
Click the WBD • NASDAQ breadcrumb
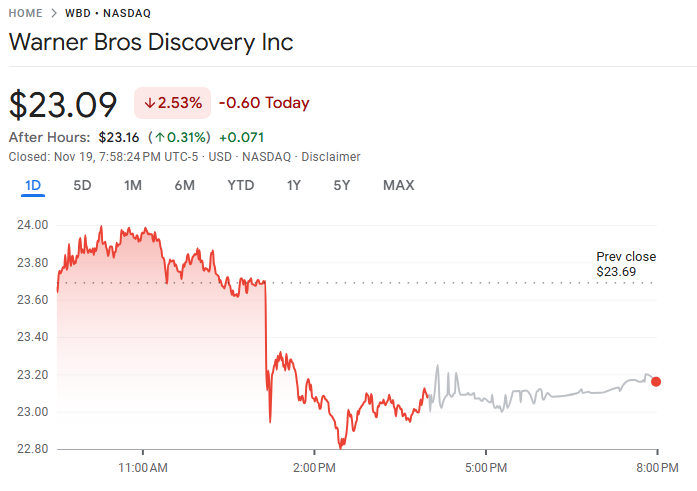click(x=107, y=13)
